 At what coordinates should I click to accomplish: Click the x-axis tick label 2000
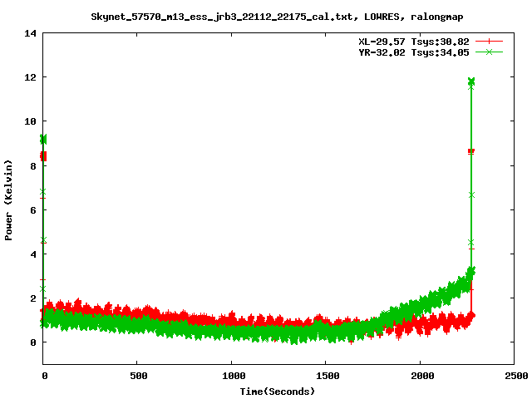[422, 376]
